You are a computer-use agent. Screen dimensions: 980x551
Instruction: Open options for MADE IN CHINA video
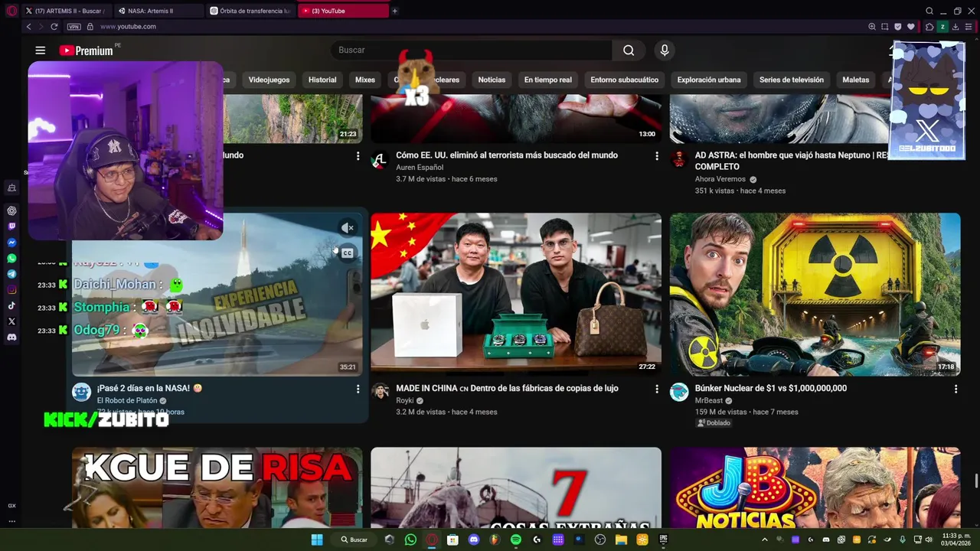656,389
